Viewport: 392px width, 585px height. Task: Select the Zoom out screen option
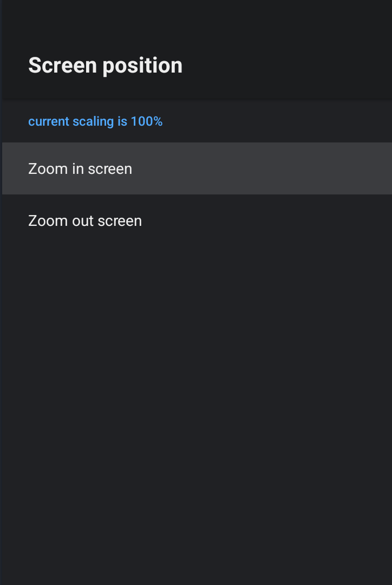click(x=85, y=221)
